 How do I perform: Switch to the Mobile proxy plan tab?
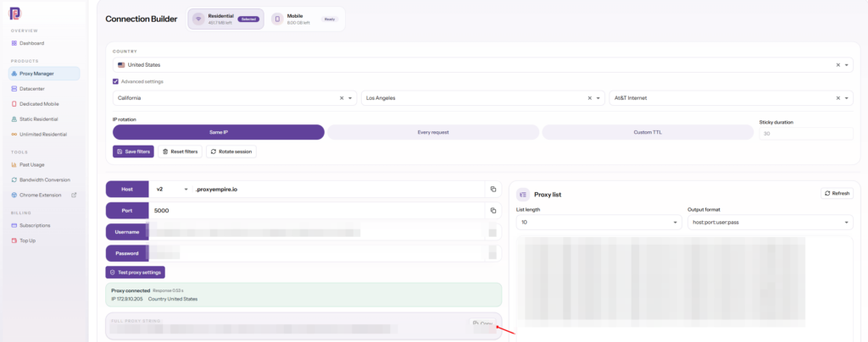pos(306,19)
